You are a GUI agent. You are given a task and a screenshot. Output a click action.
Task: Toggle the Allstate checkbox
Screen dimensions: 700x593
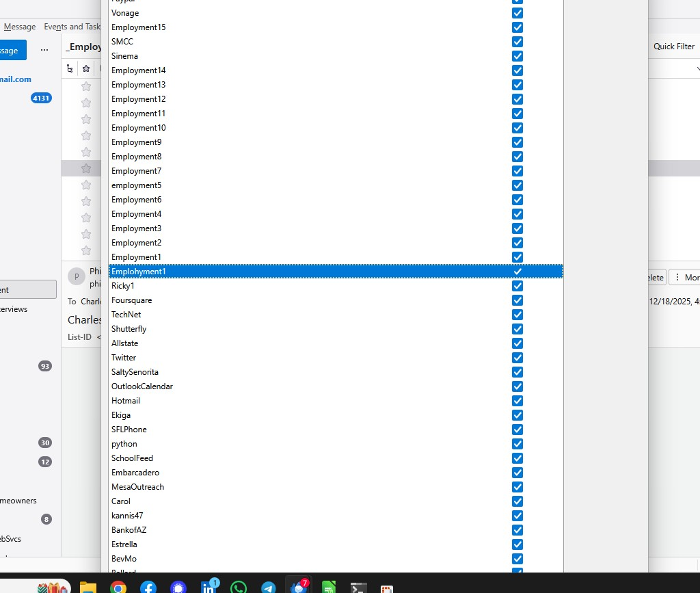pos(517,343)
